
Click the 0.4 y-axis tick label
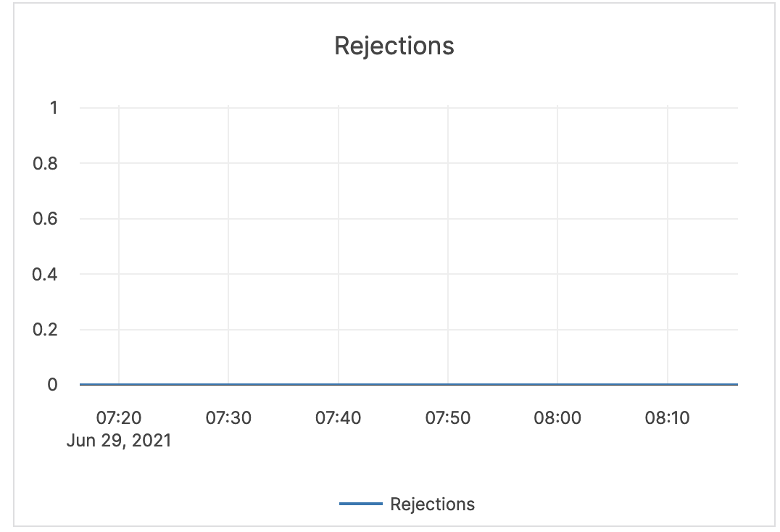click(x=45, y=274)
